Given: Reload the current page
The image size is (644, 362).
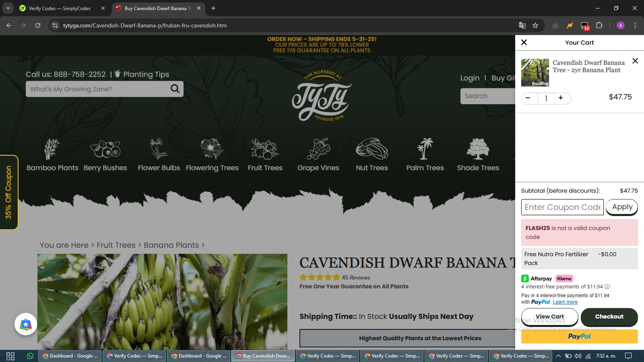Looking at the screenshot, I should pyautogui.click(x=38, y=25).
